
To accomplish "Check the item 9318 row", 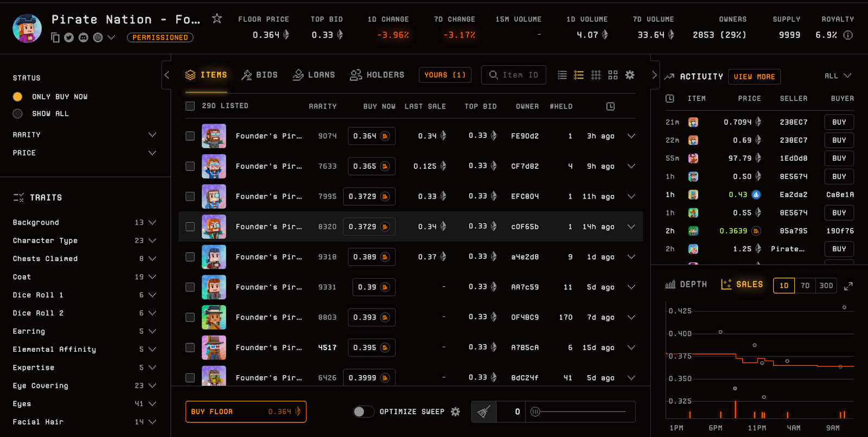I will click(190, 257).
